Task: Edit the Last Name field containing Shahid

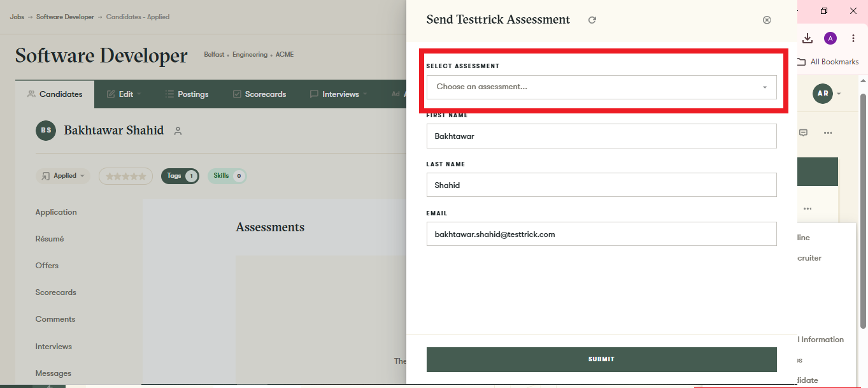Action: click(601, 185)
